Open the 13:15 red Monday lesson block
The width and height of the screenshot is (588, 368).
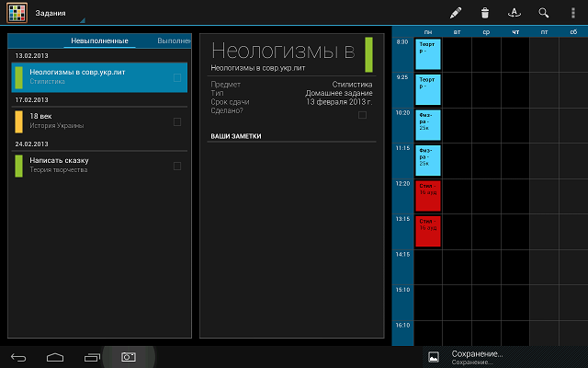pyautogui.click(x=428, y=231)
